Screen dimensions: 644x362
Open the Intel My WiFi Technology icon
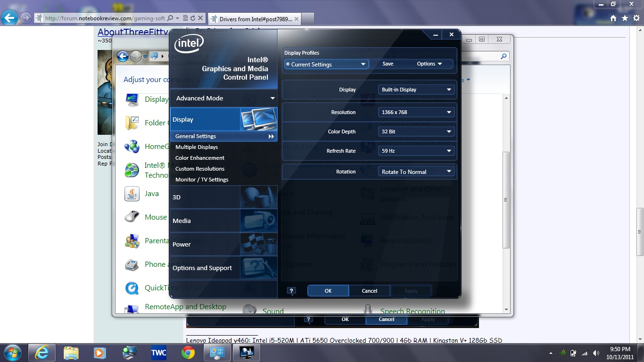click(x=132, y=170)
